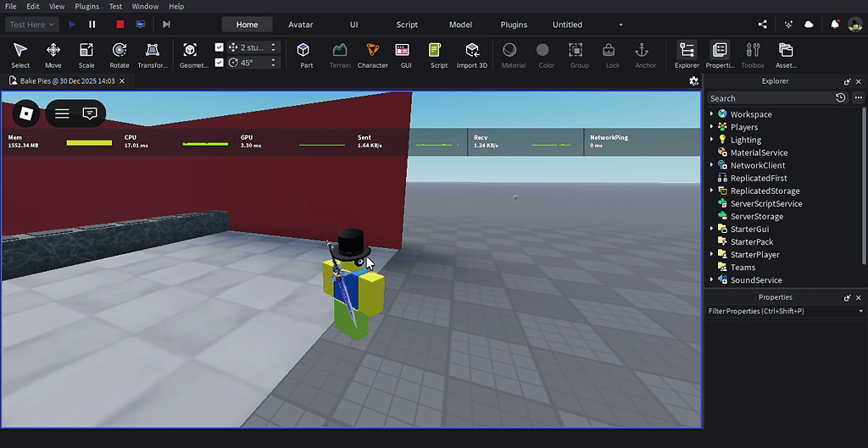Open the Window menu
The image size is (868, 448).
pos(145,6)
